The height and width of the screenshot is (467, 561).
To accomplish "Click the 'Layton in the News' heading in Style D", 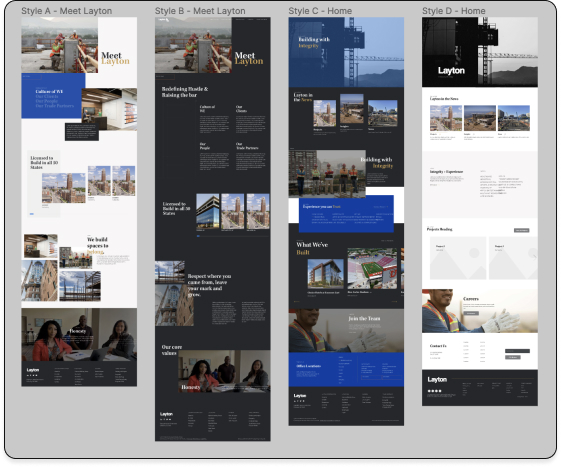I will pos(444,99).
